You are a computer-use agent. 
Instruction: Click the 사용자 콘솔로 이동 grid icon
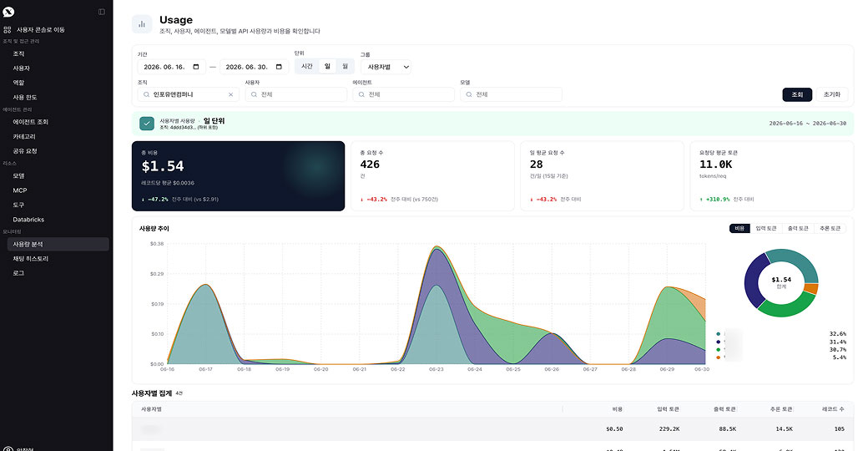point(8,29)
